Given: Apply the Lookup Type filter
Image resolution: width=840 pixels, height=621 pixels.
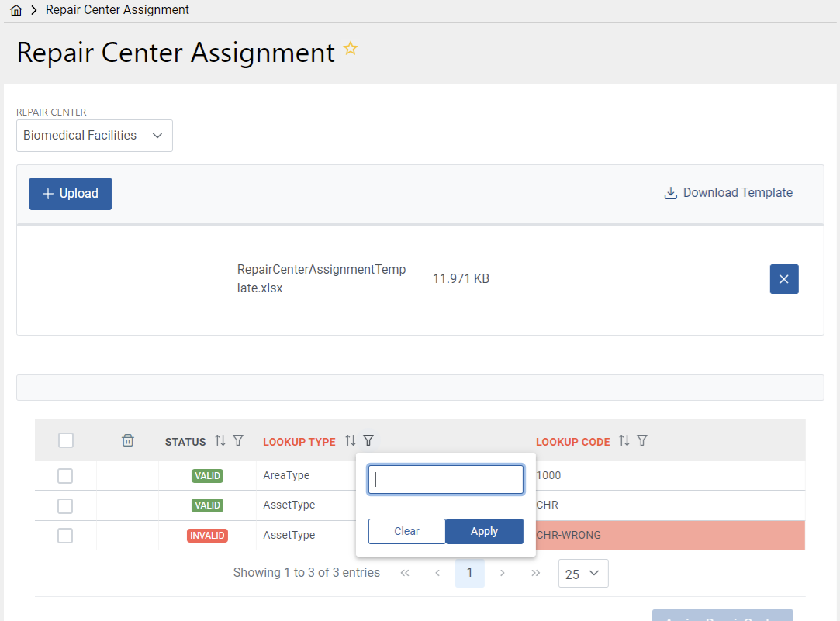Looking at the screenshot, I should pos(484,531).
